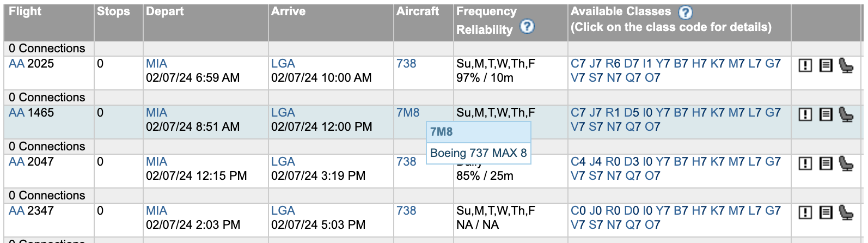Open the Available Classes help icon

tap(685, 12)
